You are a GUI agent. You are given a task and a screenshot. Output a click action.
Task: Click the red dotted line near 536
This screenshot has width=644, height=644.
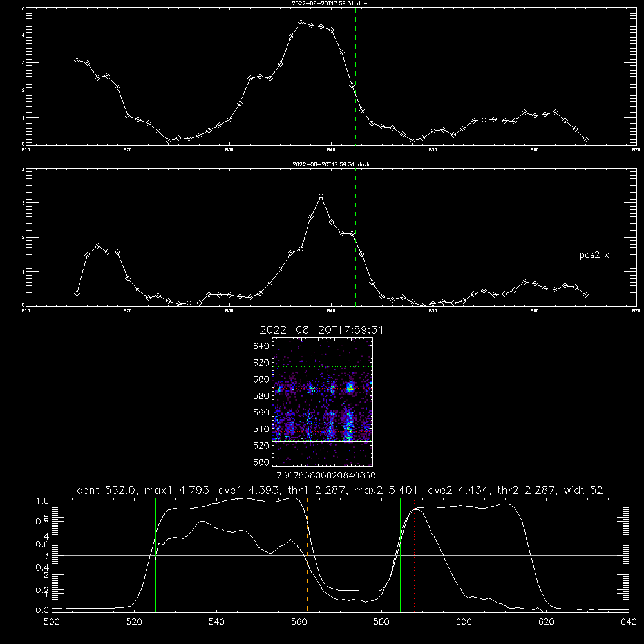tap(200, 555)
